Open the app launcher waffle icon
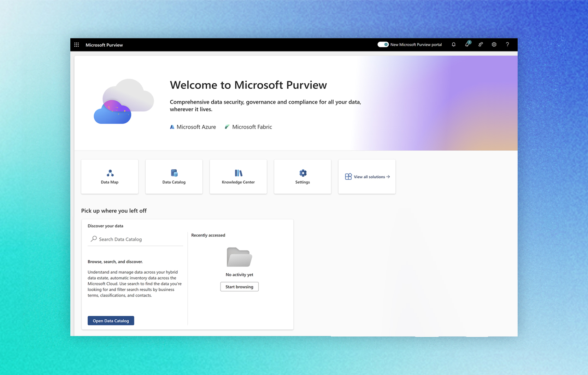 [x=77, y=45]
